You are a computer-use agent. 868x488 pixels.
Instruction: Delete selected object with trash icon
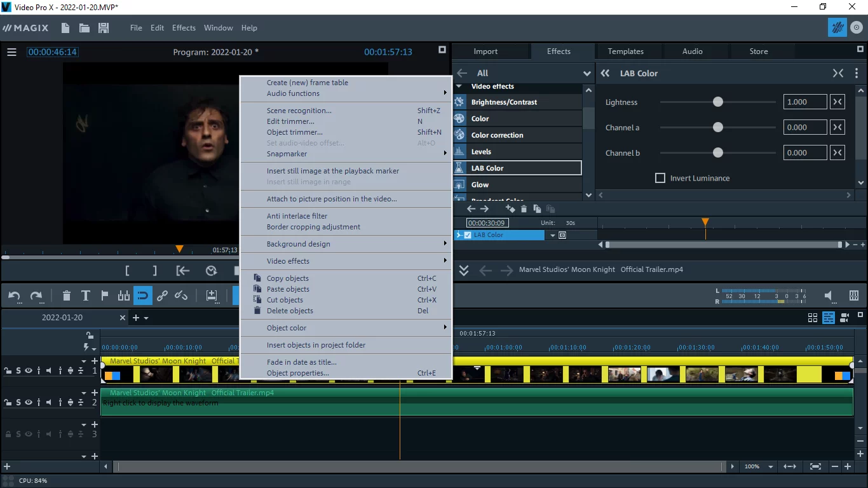(x=67, y=295)
